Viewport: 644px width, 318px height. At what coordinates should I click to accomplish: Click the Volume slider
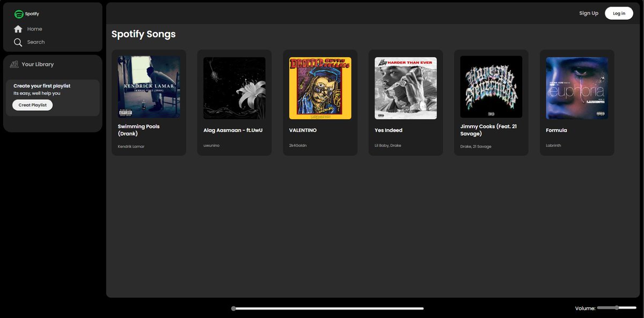click(x=617, y=308)
